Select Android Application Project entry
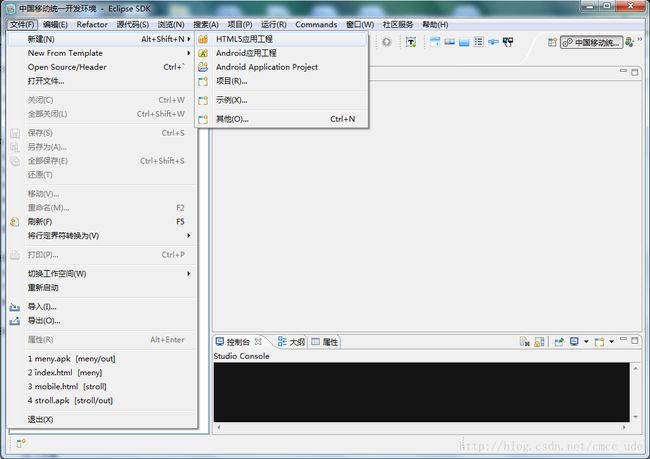The width and height of the screenshot is (650, 459). point(281,67)
